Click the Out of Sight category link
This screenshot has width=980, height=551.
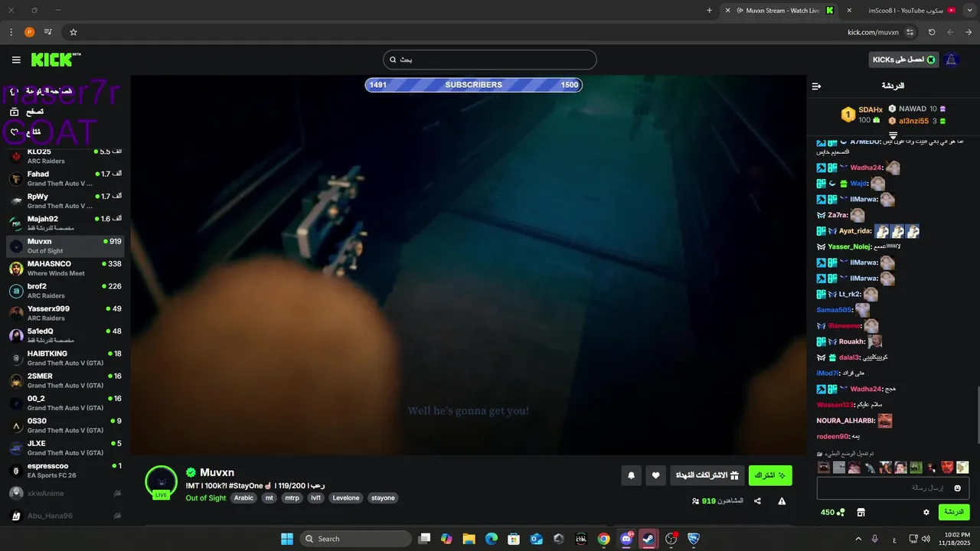click(206, 498)
